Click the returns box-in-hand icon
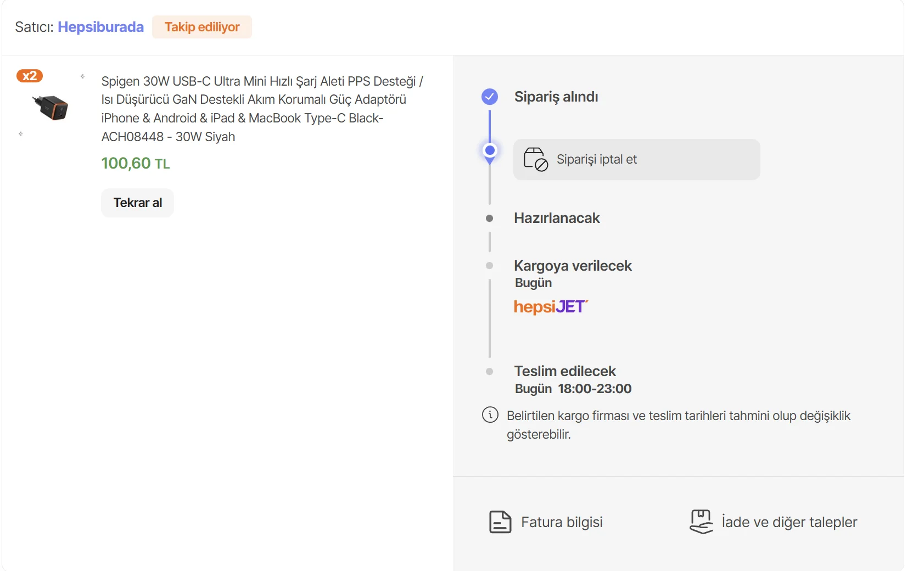 [x=701, y=522]
